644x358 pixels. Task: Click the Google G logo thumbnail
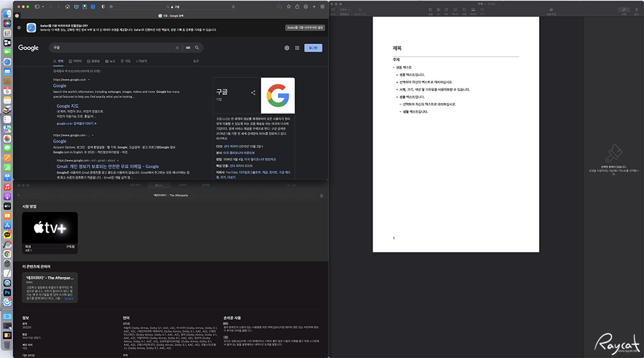278,95
